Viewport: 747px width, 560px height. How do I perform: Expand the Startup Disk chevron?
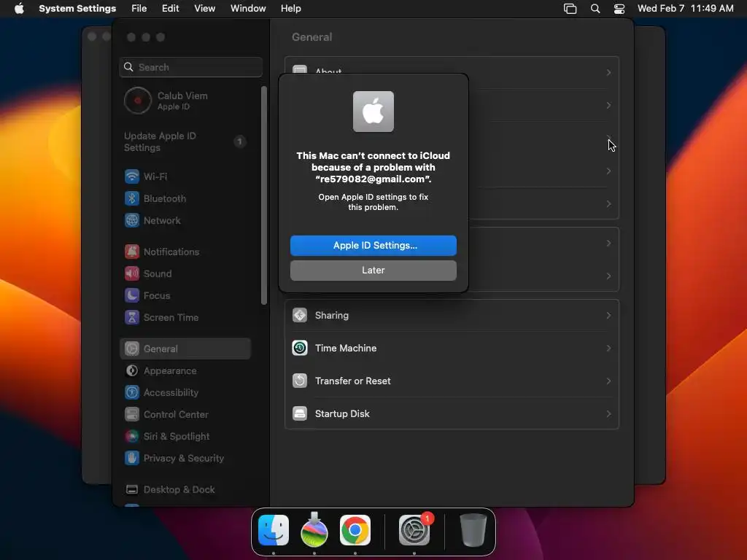608,414
